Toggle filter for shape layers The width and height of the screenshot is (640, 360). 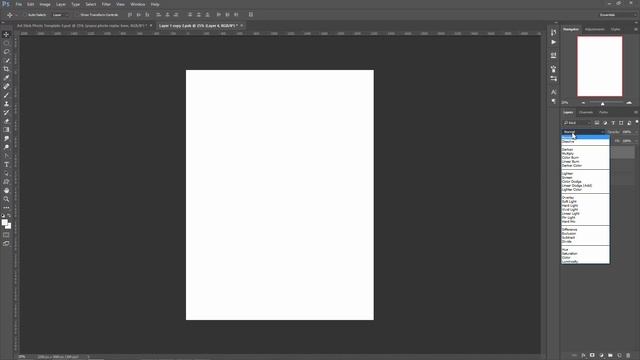tap(621, 123)
